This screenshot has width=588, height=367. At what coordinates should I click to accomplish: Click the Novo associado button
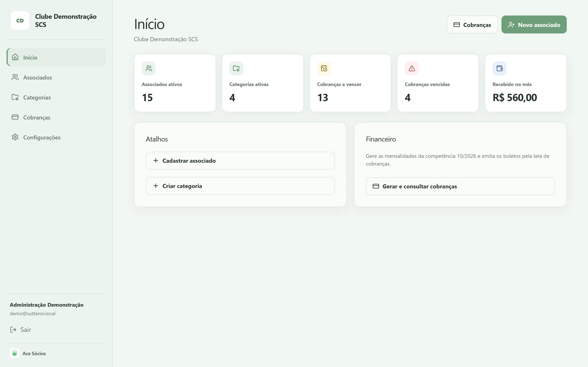tap(534, 24)
